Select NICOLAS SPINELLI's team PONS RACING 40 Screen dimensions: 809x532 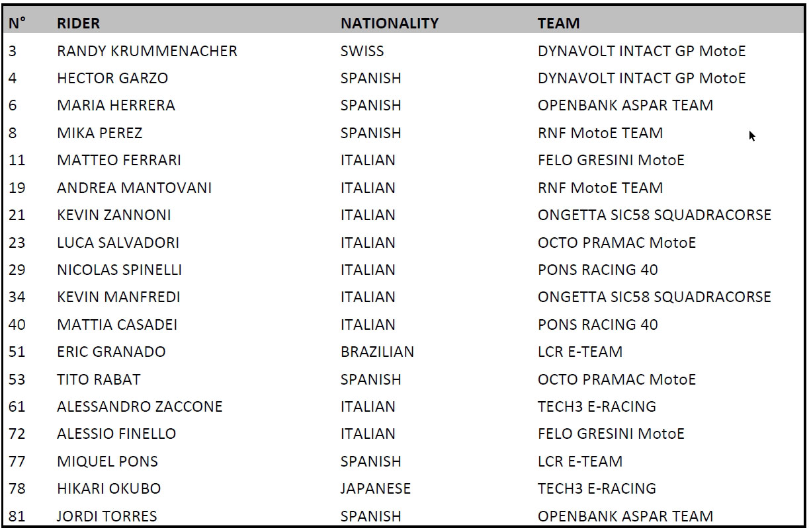pyautogui.click(x=597, y=270)
